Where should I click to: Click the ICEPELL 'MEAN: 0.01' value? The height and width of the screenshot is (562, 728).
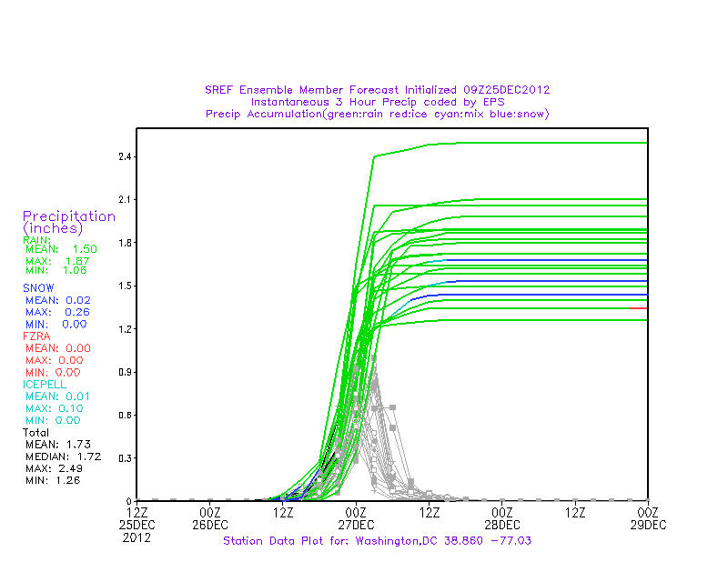point(57,396)
